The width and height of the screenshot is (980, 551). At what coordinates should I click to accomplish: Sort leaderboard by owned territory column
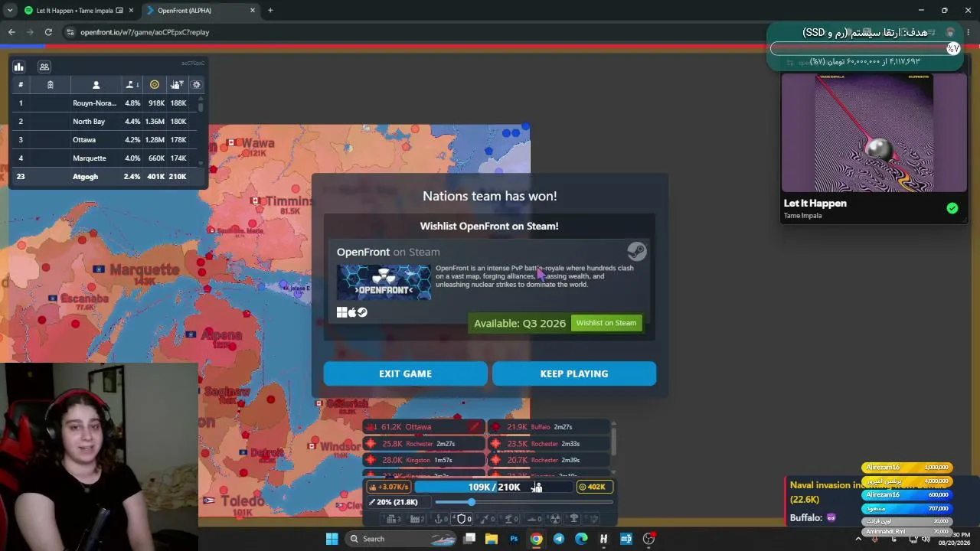point(132,85)
